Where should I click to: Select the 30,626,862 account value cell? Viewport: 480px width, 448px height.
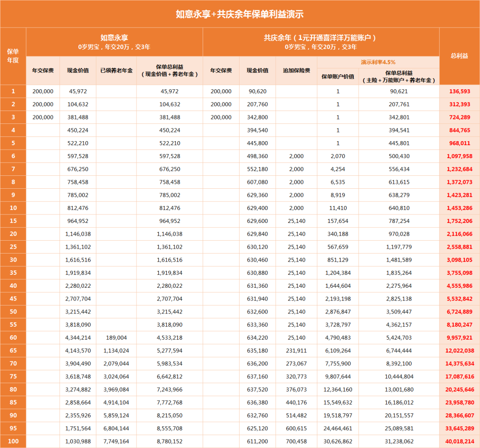pyautogui.click(x=338, y=441)
